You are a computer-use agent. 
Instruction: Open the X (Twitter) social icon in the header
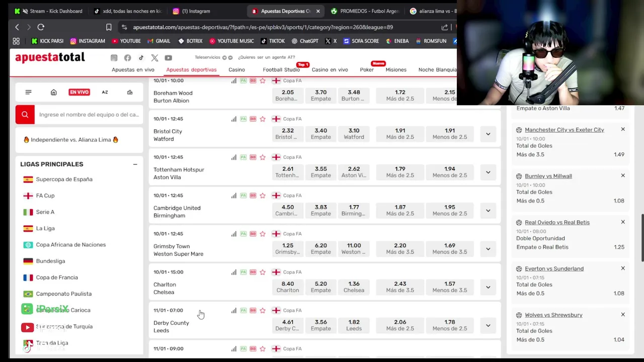[x=154, y=58]
